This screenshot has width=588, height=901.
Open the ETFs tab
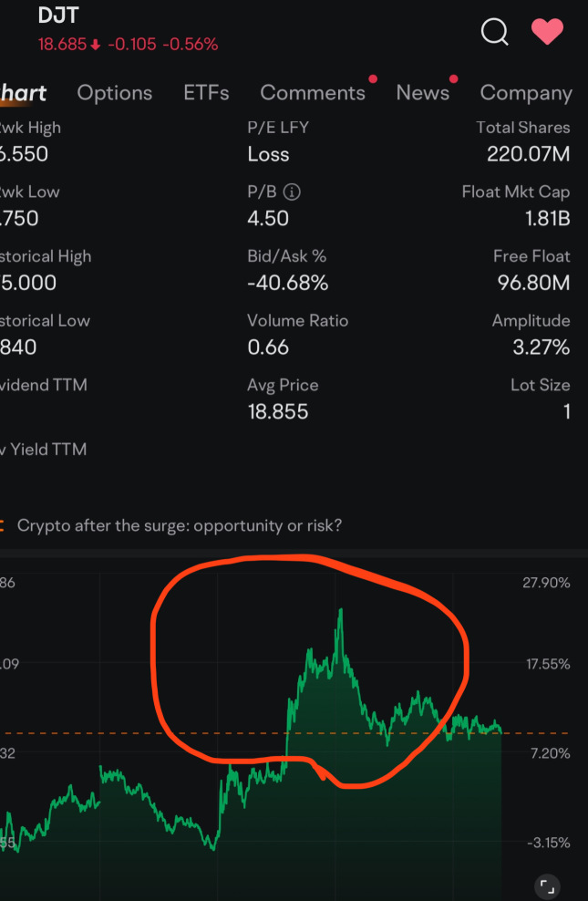(206, 93)
